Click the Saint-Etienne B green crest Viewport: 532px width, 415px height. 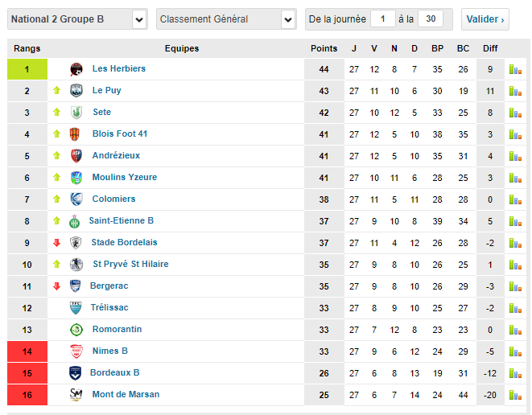tap(76, 221)
